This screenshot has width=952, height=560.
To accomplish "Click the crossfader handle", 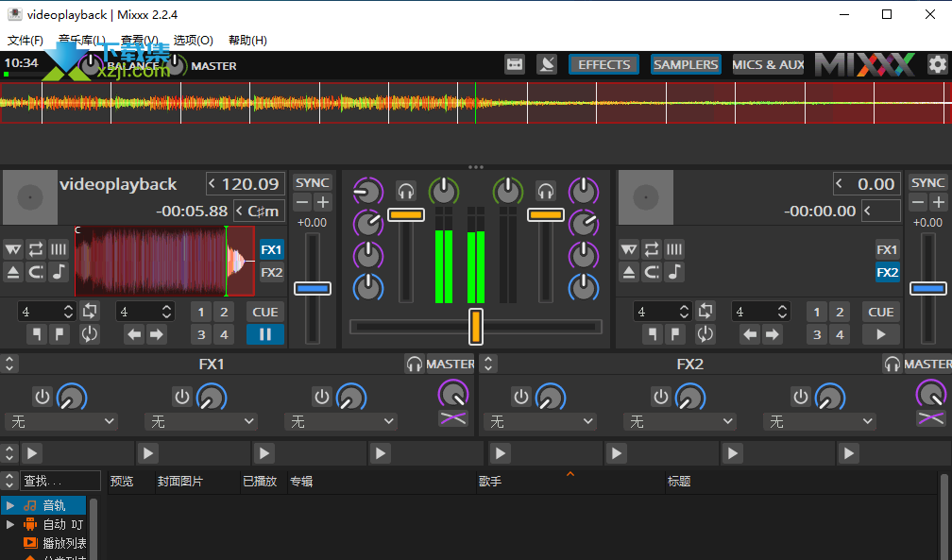I will click(x=475, y=326).
